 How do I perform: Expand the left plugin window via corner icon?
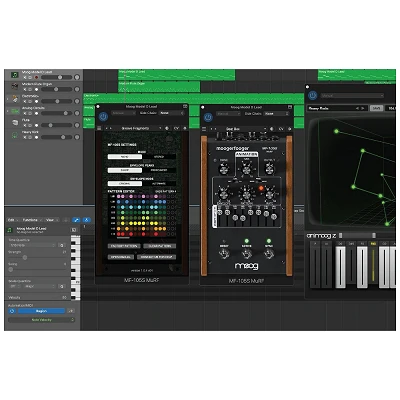(185, 106)
